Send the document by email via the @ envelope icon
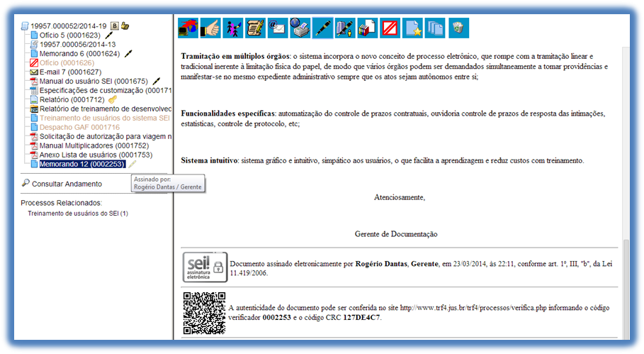Image resolution: width=644 pixels, height=354 pixels. (278, 28)
